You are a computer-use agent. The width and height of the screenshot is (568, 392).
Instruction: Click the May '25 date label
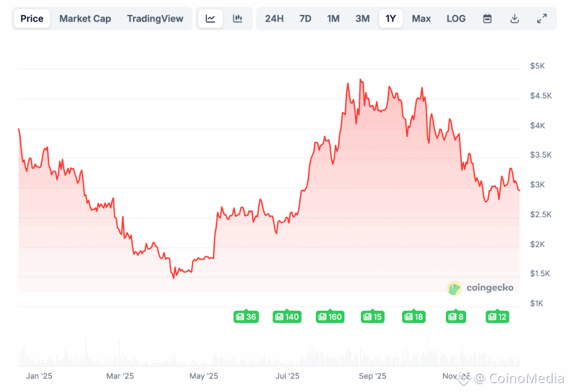pos(204,376)
